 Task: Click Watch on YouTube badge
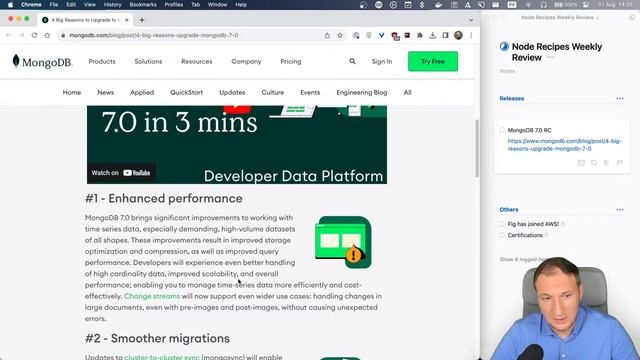click(x=121, y=173)
